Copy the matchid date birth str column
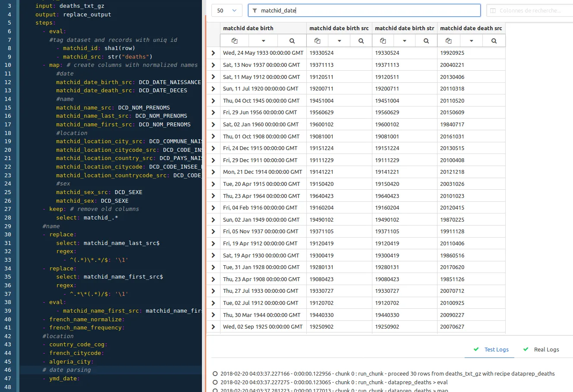This screenshot has width=573, height=392. [x=383, y=40]
